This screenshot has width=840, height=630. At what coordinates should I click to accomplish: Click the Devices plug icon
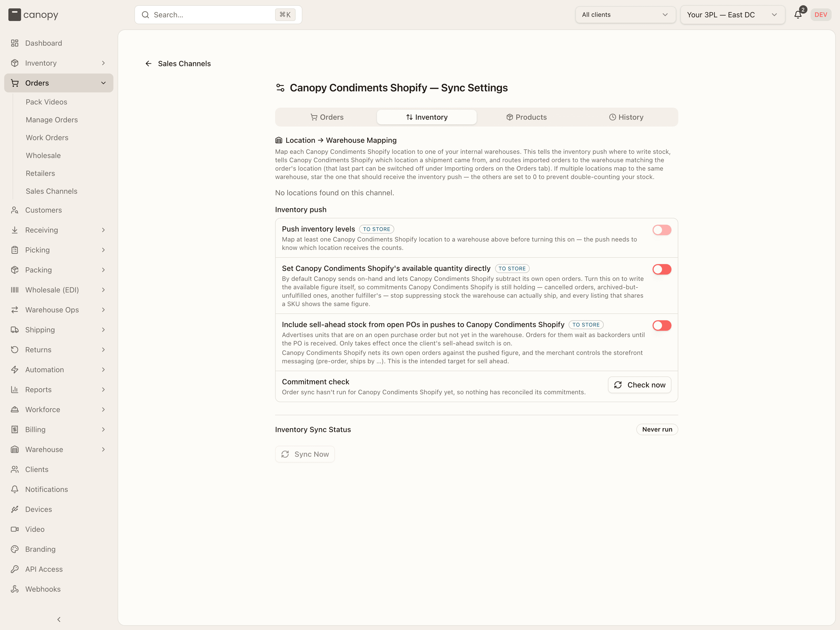(15, 509)
